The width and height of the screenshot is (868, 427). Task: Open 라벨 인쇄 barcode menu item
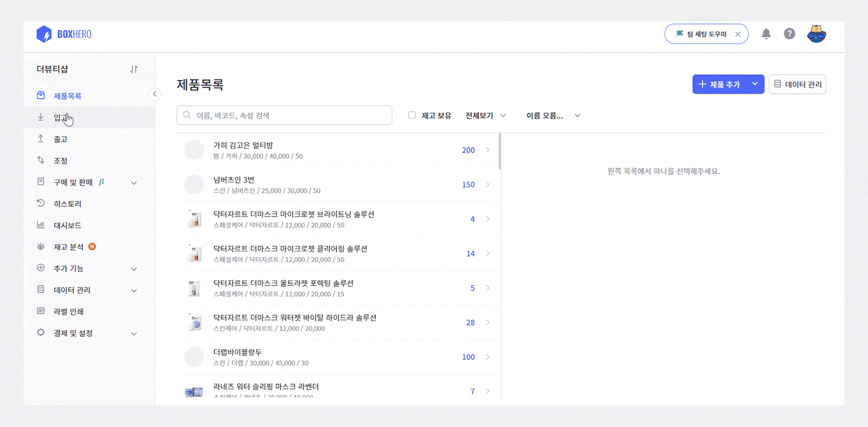[x=68, y=311]
